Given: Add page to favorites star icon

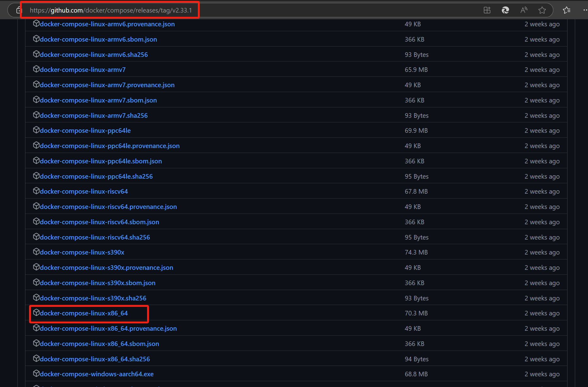Looking at the screenshot, I should pyautogui.click(x=542, y=10).
